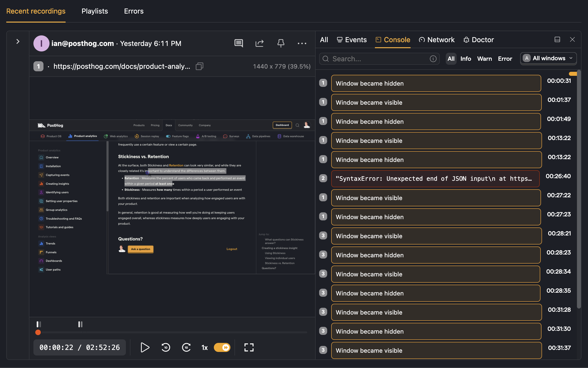Rewind 10 seconds
The image size is (588, 368).
[x=166, y=347]
